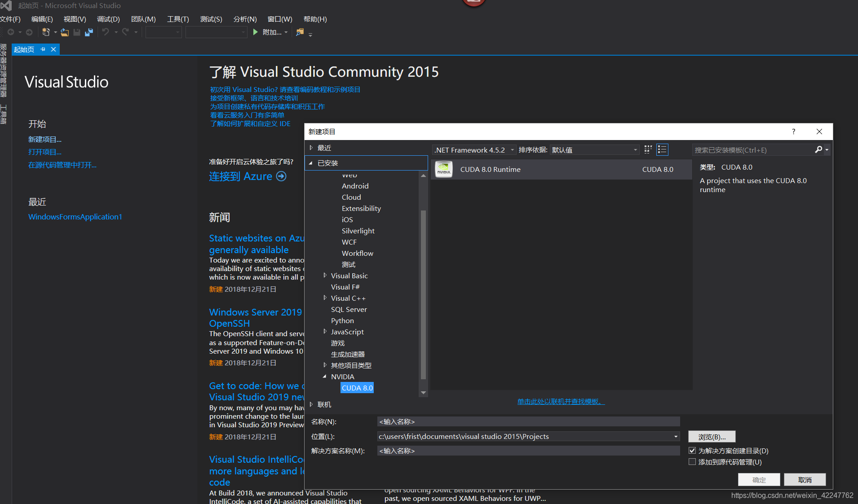Switch template view to small icons grid

(648, 149)
